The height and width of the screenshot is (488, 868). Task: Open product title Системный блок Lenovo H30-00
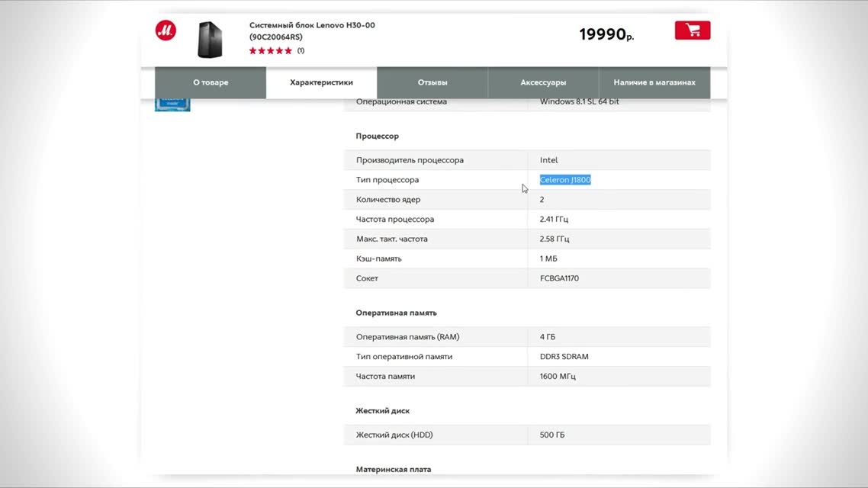tap(312, 25)
